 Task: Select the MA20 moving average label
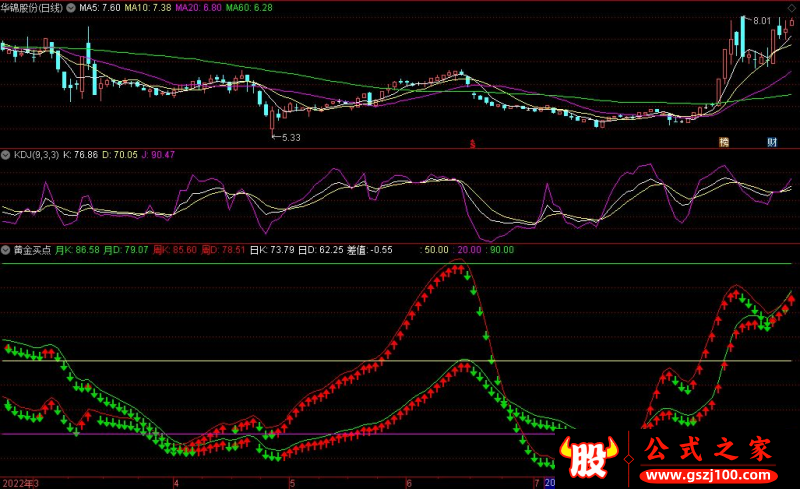click(197, 7)
